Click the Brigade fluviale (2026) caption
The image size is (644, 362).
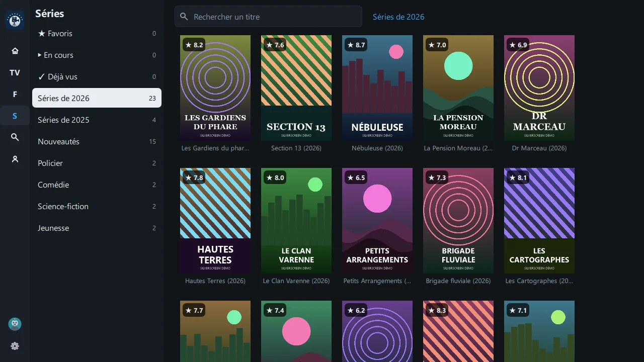458,281
